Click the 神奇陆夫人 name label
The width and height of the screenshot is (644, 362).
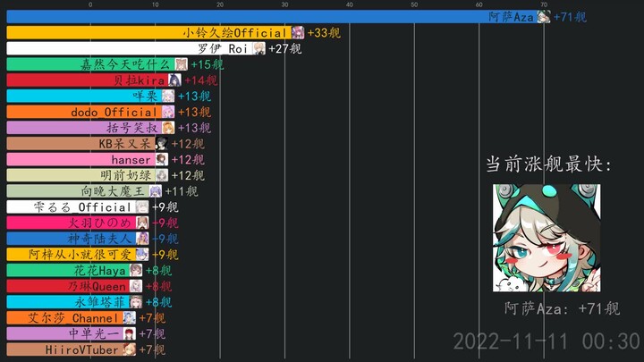pos(100,239)
